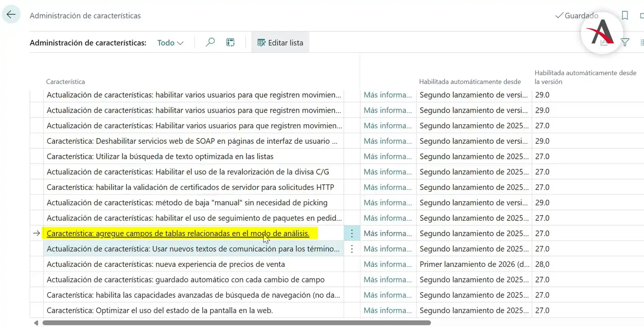Show more options for the highlighted row
The image size is (644, 327).
click(352, 233)
